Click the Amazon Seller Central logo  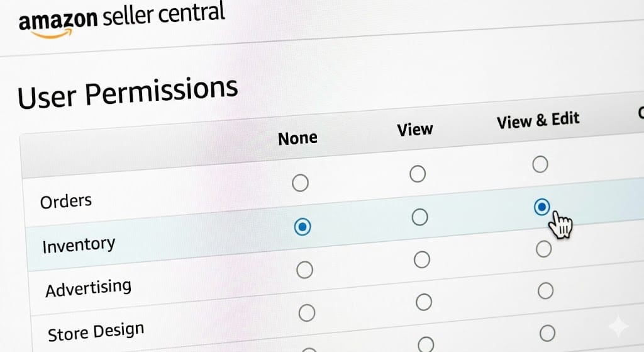(x=119, y=20)
